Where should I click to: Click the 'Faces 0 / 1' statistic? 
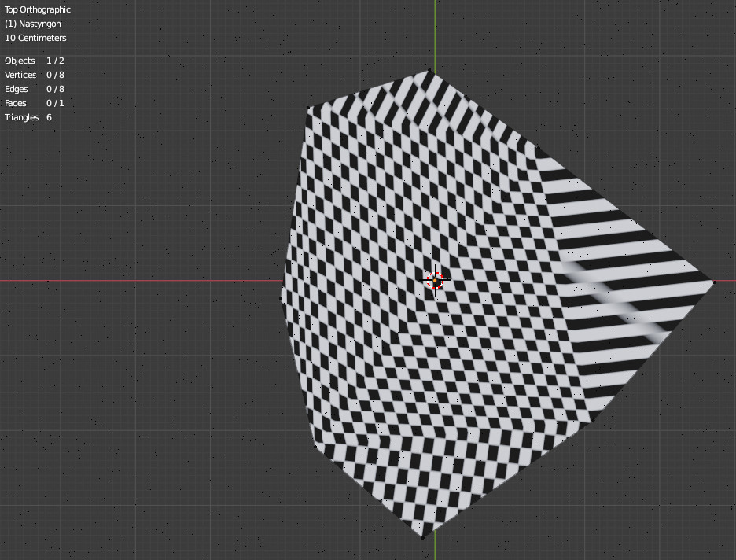[x=35, y=103]
